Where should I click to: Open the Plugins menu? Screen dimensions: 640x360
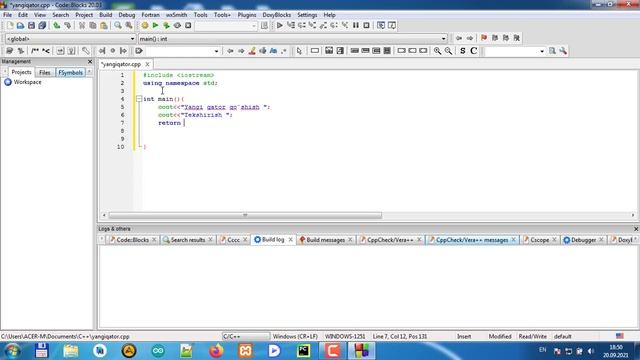[247, 15]
